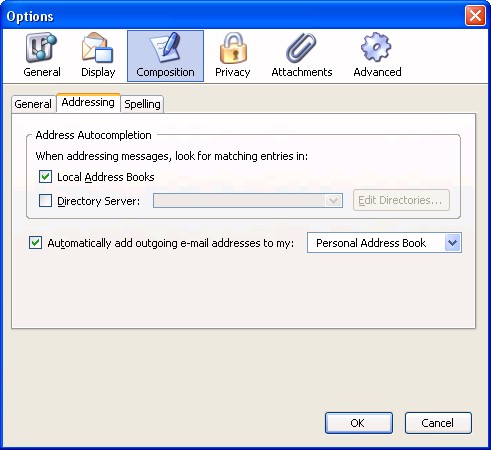
Task: Open the Attachments paperclip icon
Action: (301, 47)
